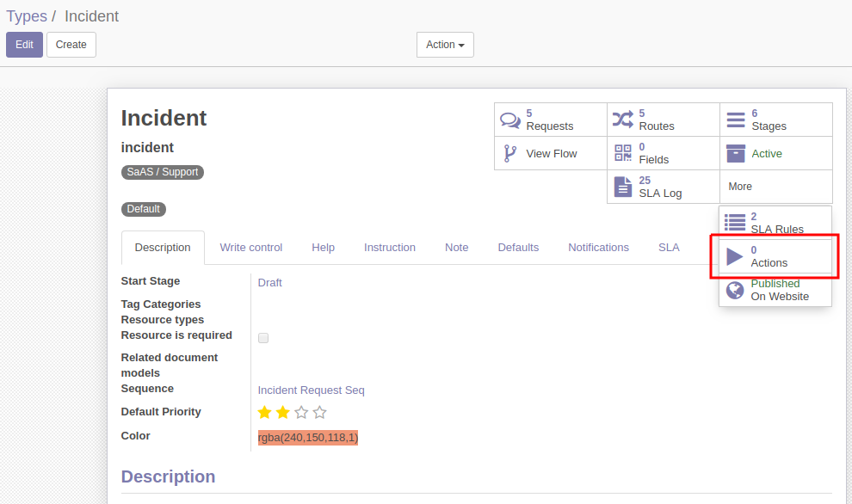
Task: Click the Create button
Action: 71,45
